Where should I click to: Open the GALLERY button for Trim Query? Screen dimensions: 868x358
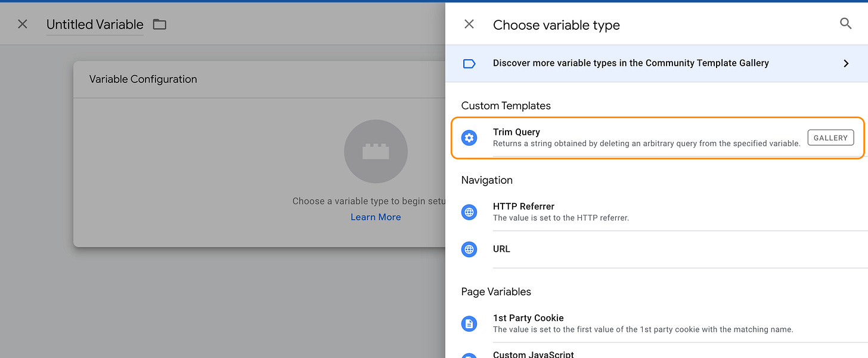click(x=830, y=137)
